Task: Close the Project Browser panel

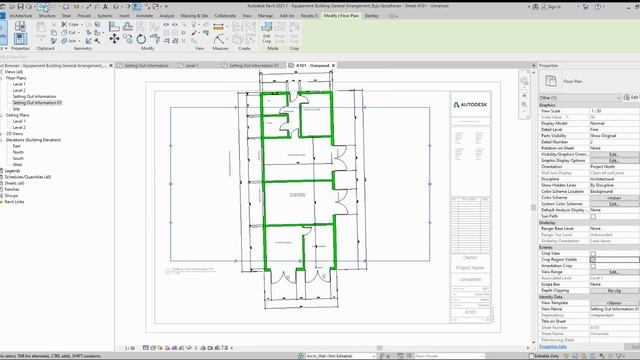Action: coord(111,65)
